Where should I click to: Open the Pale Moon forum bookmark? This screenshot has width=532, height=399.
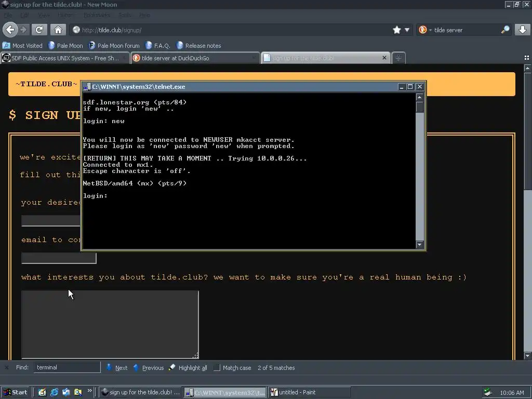coord(114,46)
